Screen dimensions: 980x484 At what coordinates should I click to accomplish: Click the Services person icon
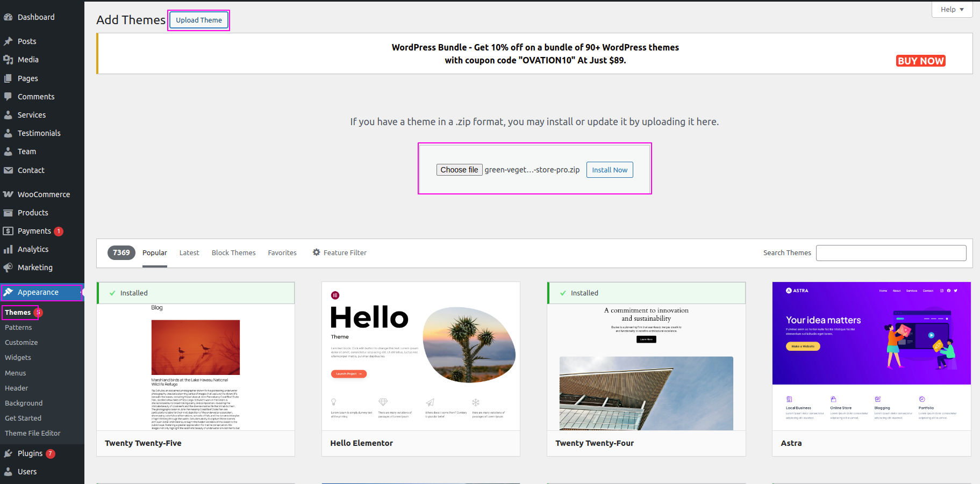coord(8,115)
